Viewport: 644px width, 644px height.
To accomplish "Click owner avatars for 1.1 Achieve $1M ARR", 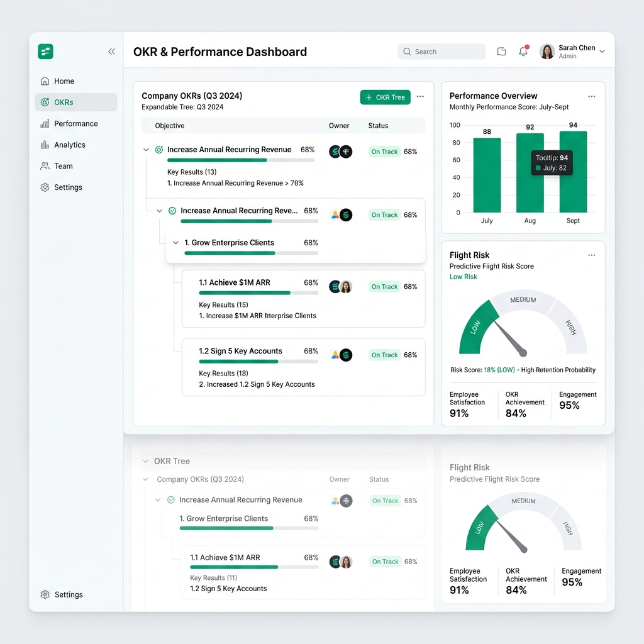I will (340, 287).
